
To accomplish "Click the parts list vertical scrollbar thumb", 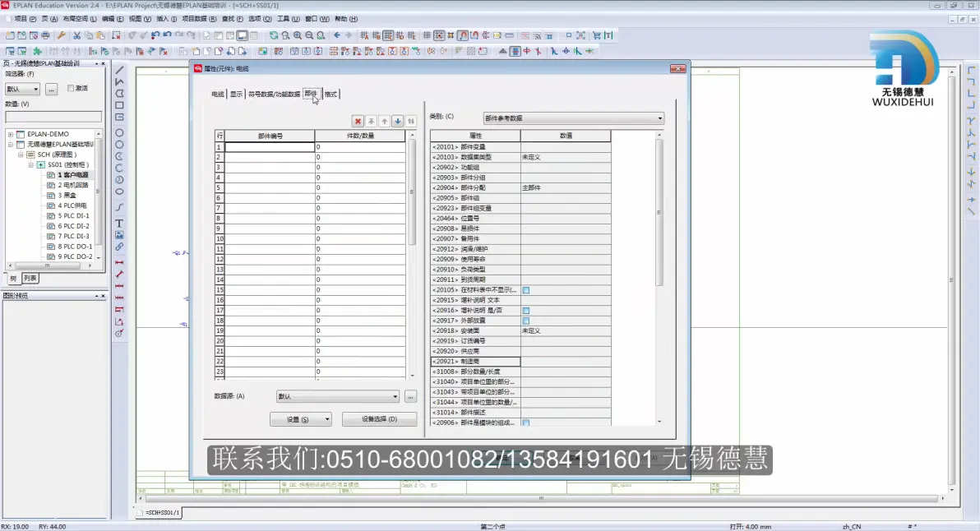I will pyautogui.click(x=411, y=192).
